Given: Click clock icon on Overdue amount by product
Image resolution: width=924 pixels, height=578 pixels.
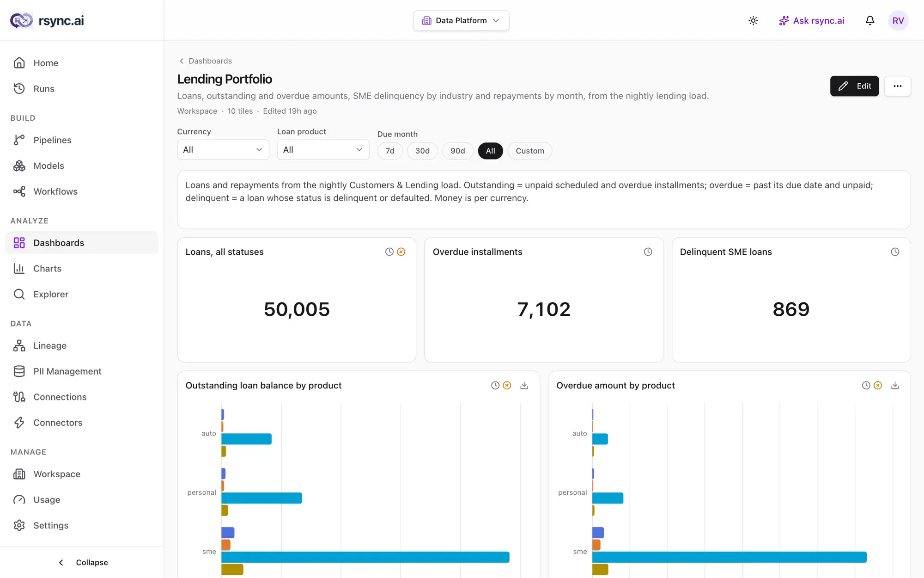Looking at the screenshot, I should pyautogui.click(x=866, y=385).
